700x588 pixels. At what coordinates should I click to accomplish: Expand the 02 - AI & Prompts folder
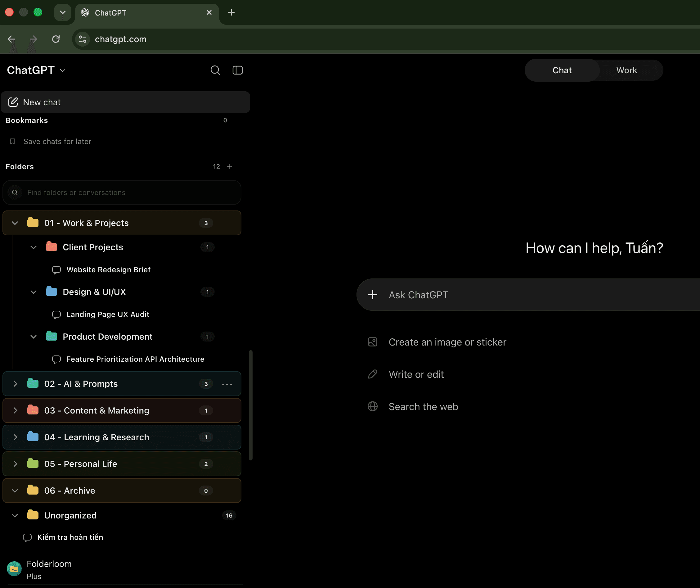(15, 384)
